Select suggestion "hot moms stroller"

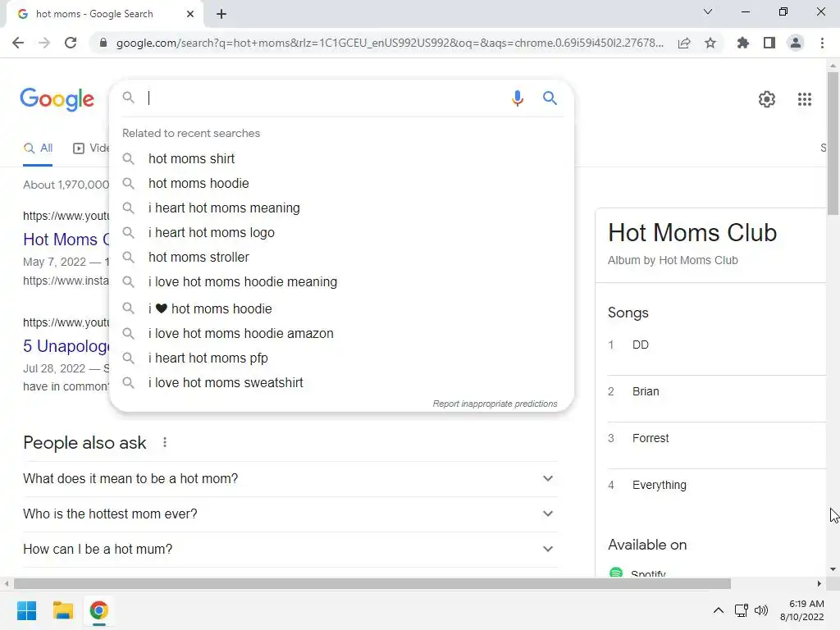[x=199, y=257]
